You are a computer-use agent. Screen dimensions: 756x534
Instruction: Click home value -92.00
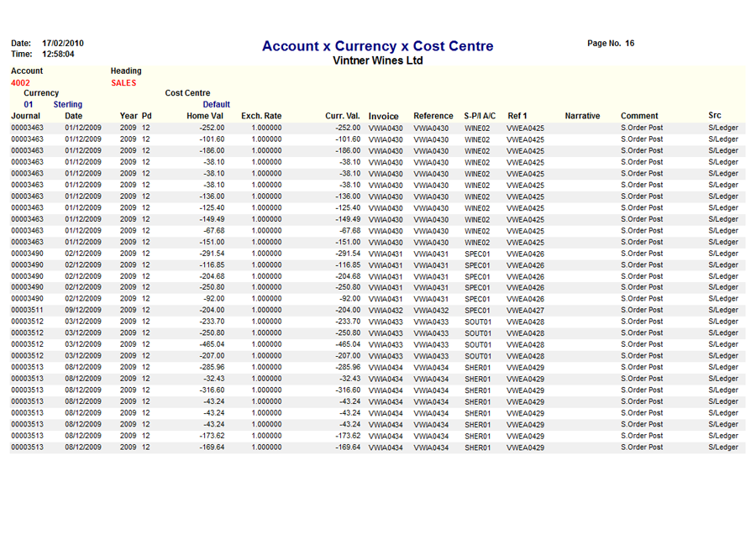(x=213, y=299)
